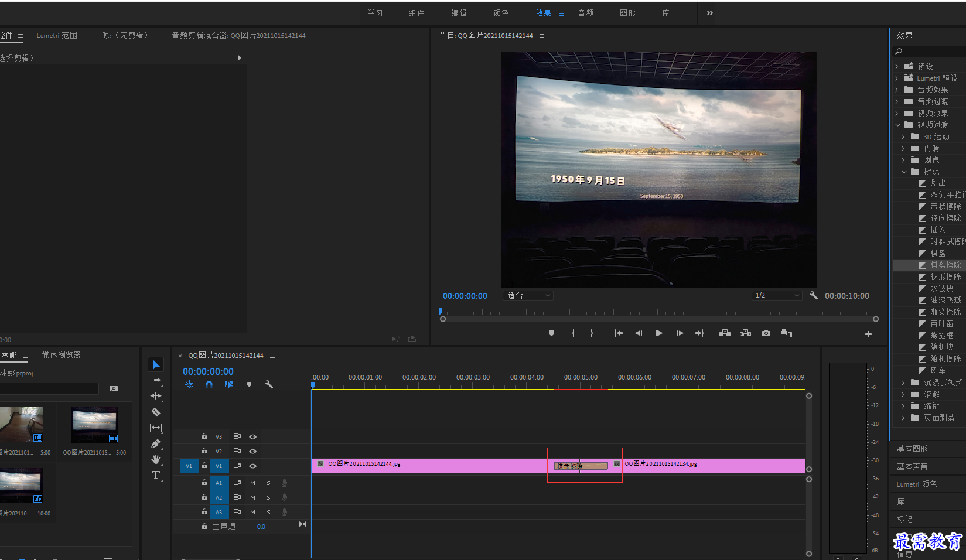Toggle sync lock for V2 track

click(237, 451)
